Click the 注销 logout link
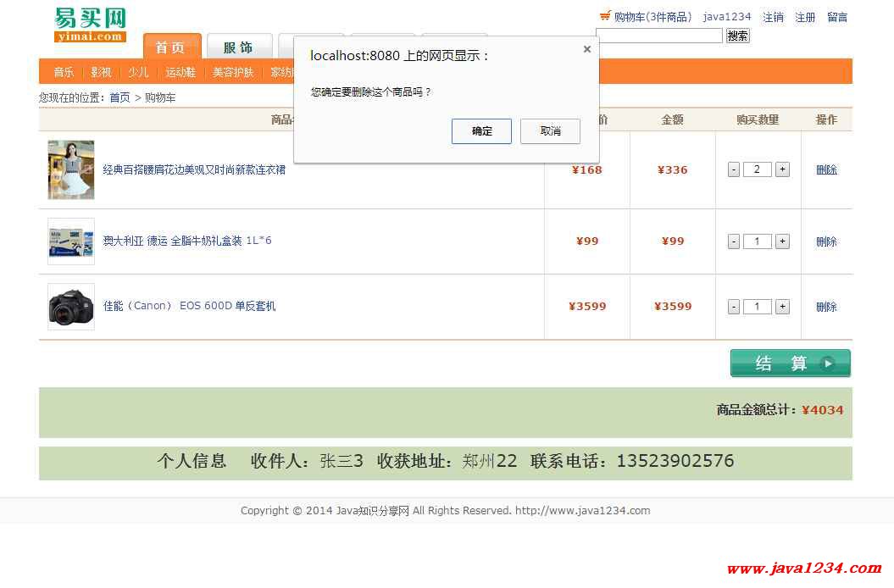This screenshot has width=894, height=588. 773,17
